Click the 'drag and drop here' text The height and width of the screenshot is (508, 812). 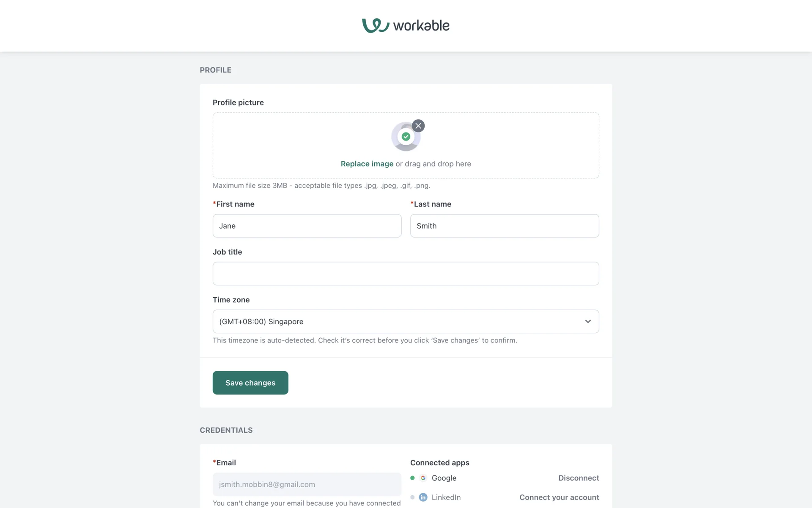pyautogui.click(x=438, y=164)
